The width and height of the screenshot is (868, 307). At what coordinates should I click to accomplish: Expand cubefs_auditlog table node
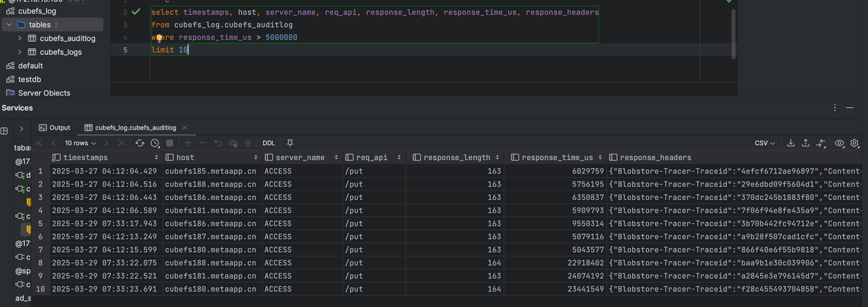pos(20,39)
